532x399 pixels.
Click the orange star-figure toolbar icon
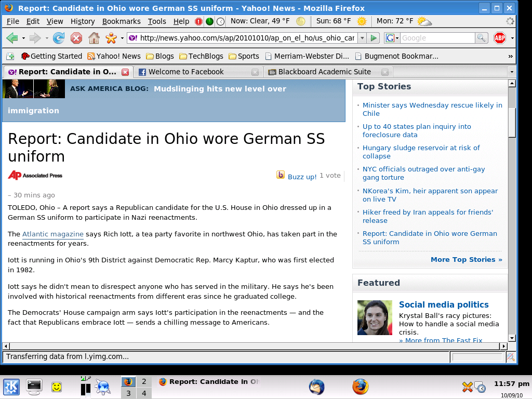[111, 38]
